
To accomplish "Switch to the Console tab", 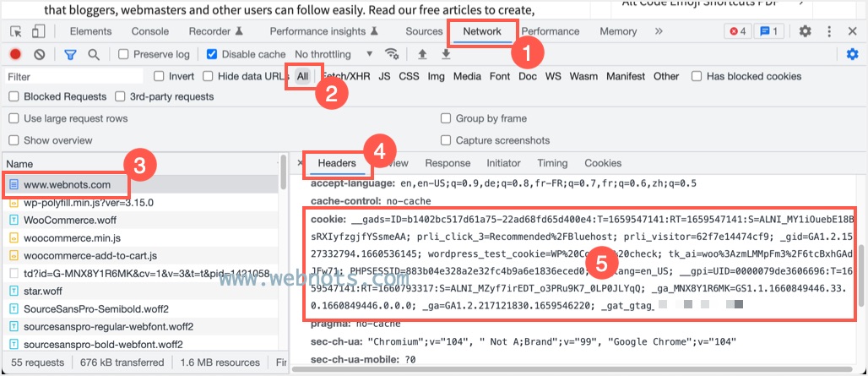I will [149, 31].
